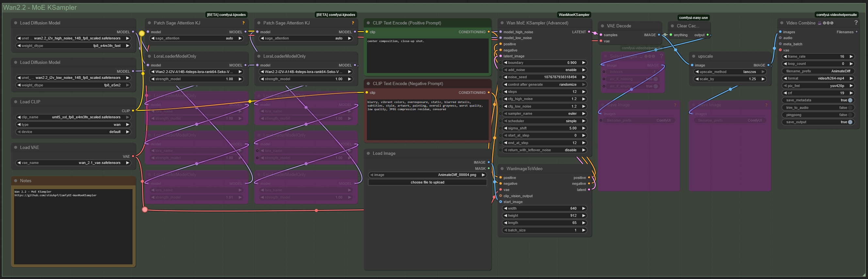Collapse the Wan MoE KSampler (Advanced) node
The height and width of the screenshot is (279, 868).
pyautogui.click(x=502, y=23)
